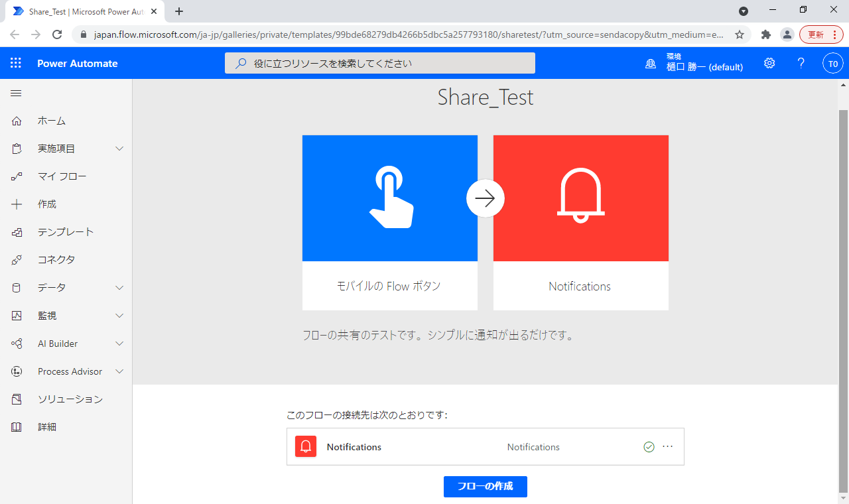Open the 樋口 勝一 (default) environment selector
Image resolution: width=849 pixels, height=504 pixels.
tap(704, 67)
